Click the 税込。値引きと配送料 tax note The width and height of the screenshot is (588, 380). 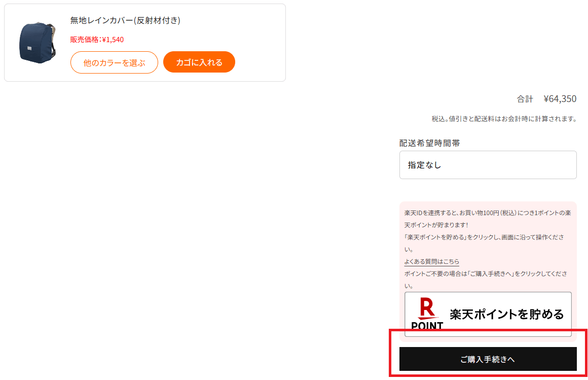504,119
